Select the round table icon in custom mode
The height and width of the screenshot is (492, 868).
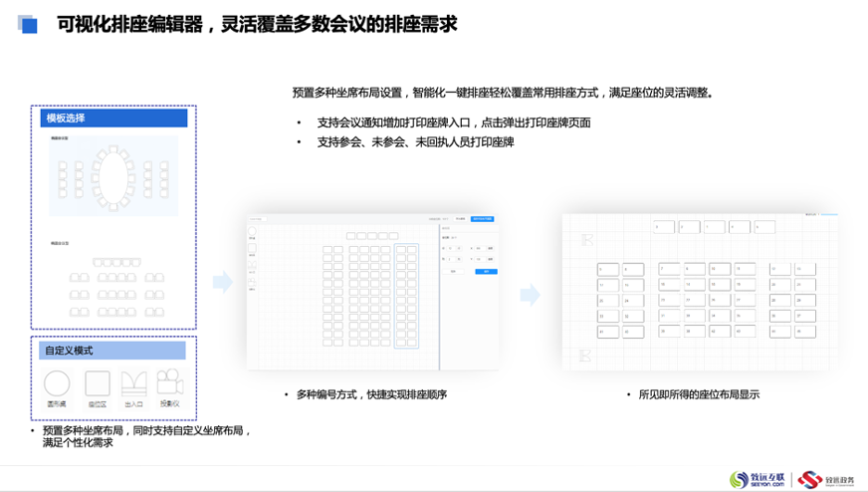click(x=58, y=383)
